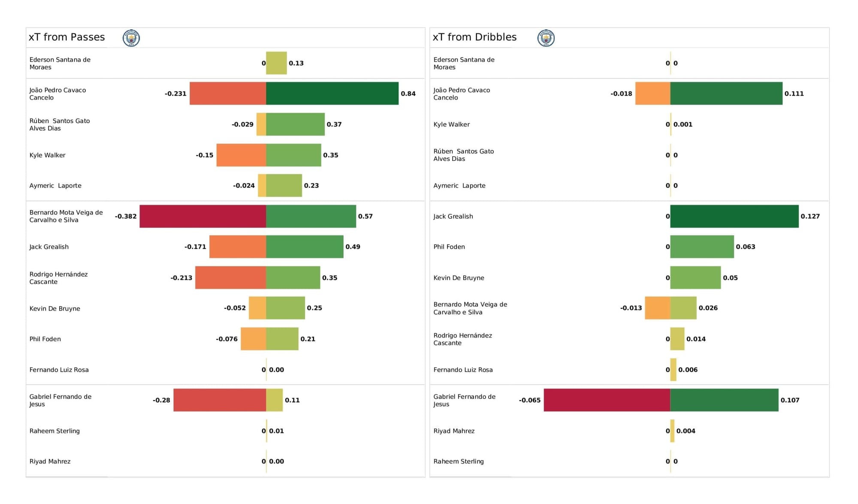Click the 0.001 value for Kyle Walker
Viewport: 858px width, 504px height.
tap(683, 124)
